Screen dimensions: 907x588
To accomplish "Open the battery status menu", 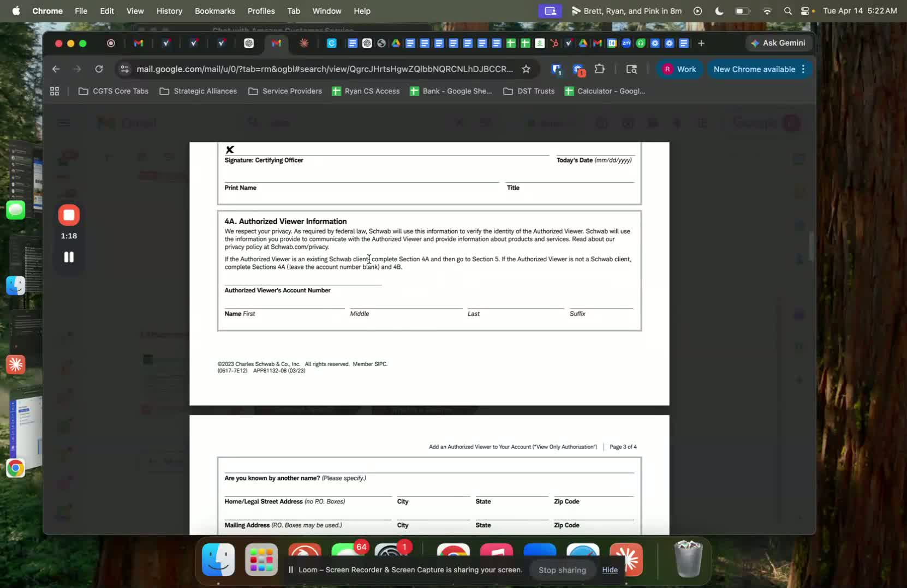I will pyautogui.click(x=742, y=11).
